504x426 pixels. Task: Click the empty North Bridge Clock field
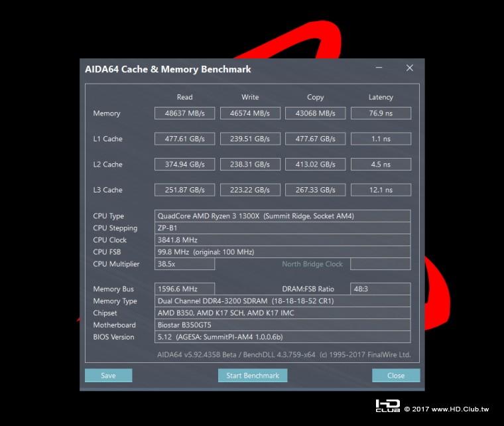point(381,264)
